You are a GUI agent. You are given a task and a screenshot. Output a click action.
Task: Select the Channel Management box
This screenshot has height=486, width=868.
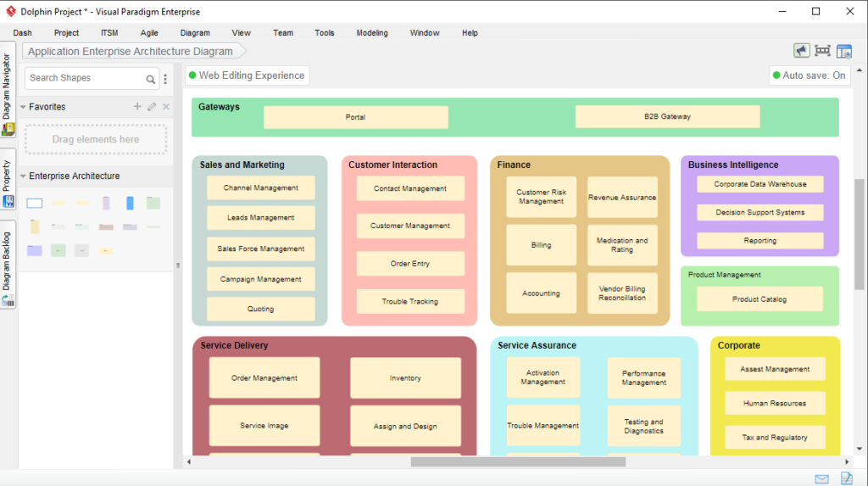click(x=261, y=187)
